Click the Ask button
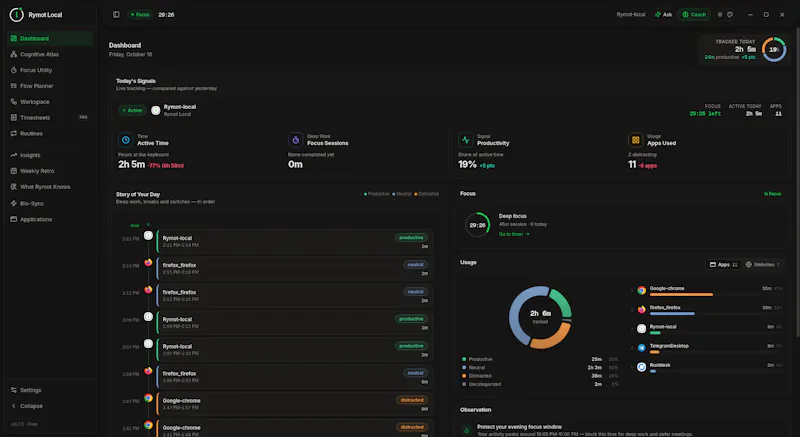Image resolution: width=800 pixels, height=437 pixels. click(663, 15)
